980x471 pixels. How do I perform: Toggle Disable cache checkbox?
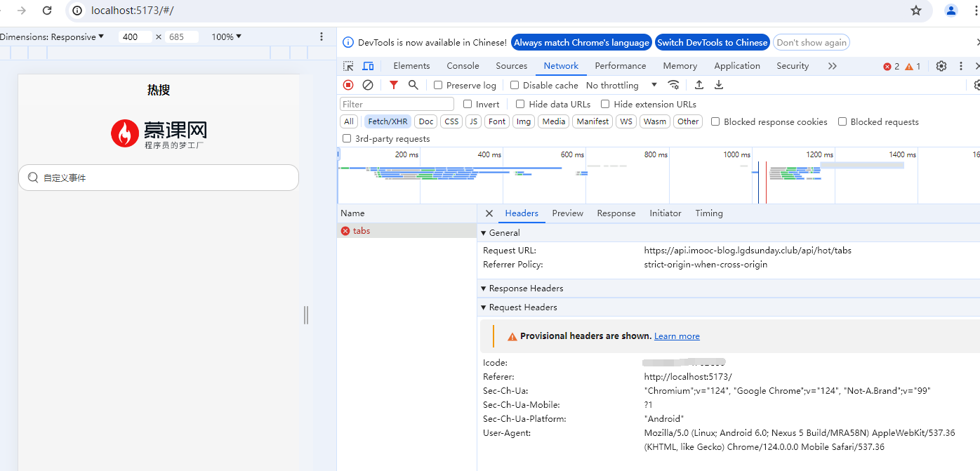click(515, 85)
